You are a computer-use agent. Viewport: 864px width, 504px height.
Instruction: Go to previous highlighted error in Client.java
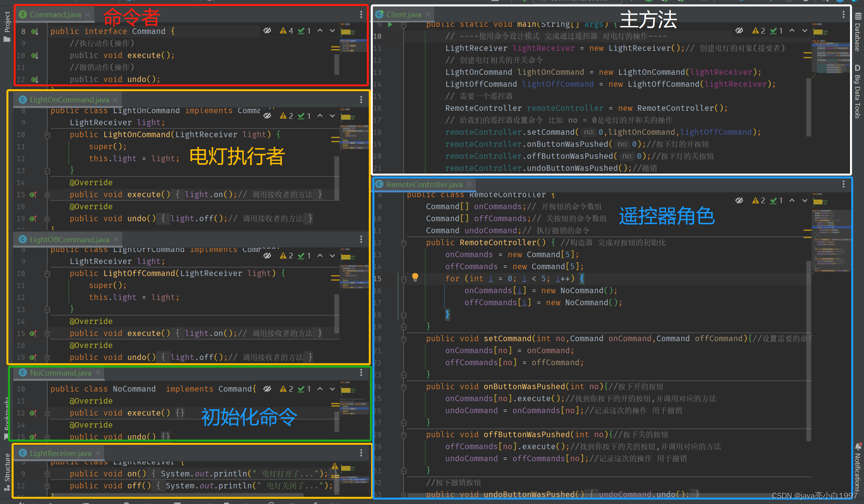(792, 31)
